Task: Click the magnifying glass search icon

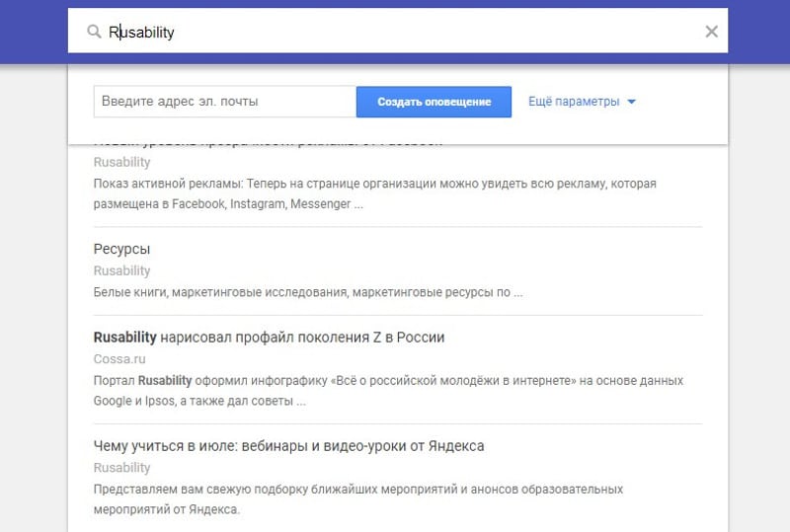Action: coord(94,32)
